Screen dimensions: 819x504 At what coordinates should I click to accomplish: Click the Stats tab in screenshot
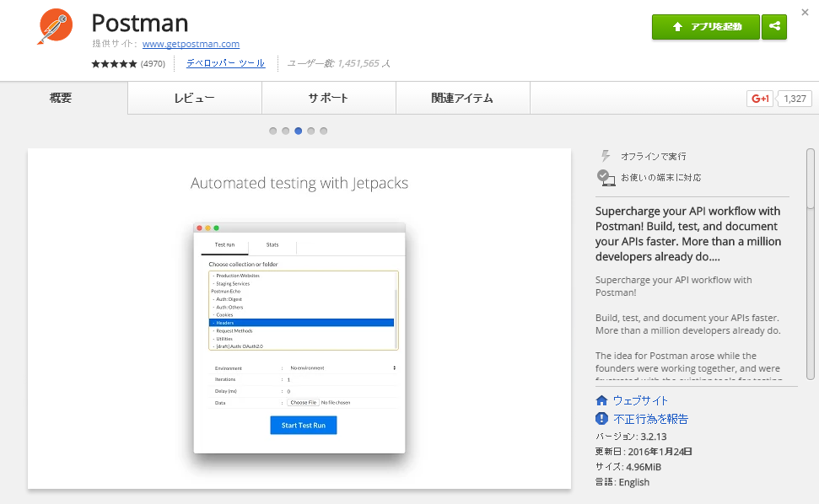tap(272, 244)
